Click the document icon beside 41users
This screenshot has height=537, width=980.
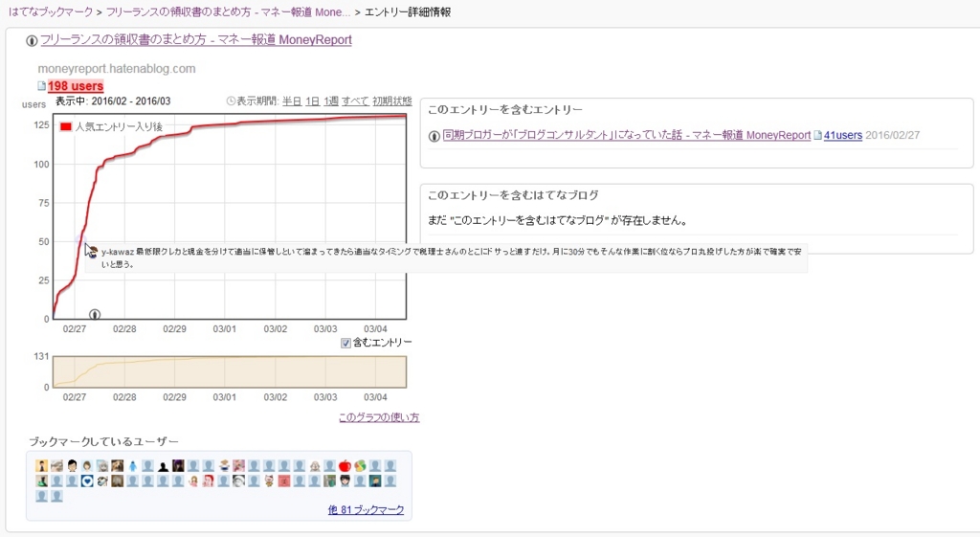(x=817, y=135)
